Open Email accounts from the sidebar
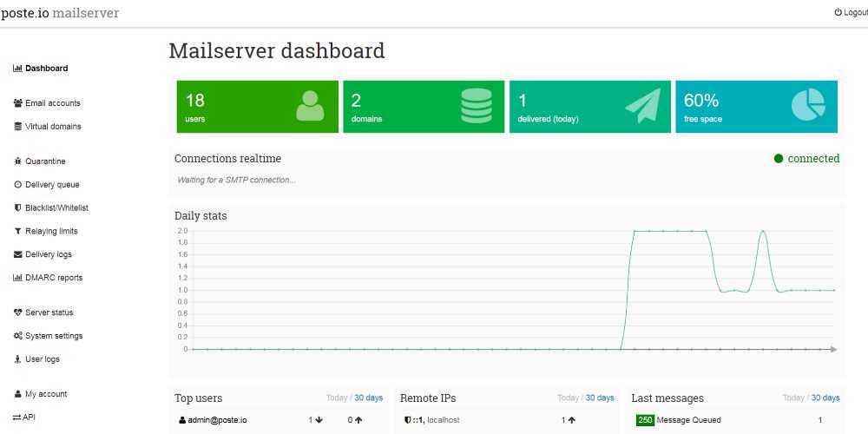 tap(52, 103)
